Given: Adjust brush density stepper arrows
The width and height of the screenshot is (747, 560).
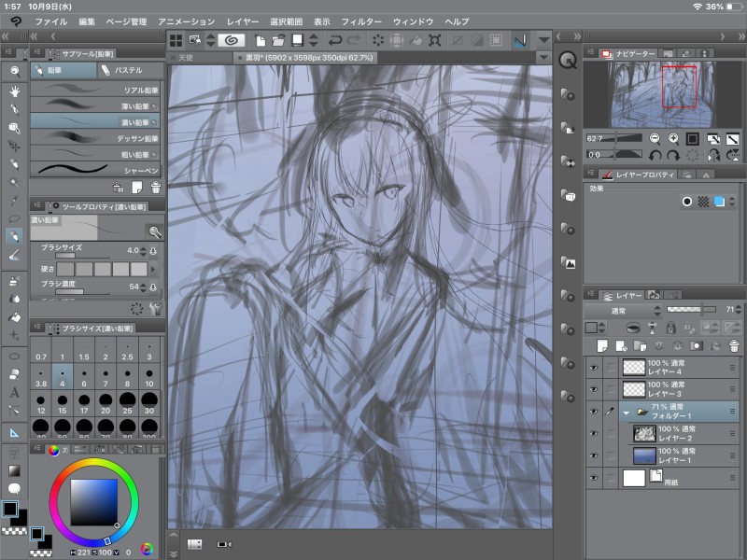Looking at the screenshot, I should click(143, 287).
